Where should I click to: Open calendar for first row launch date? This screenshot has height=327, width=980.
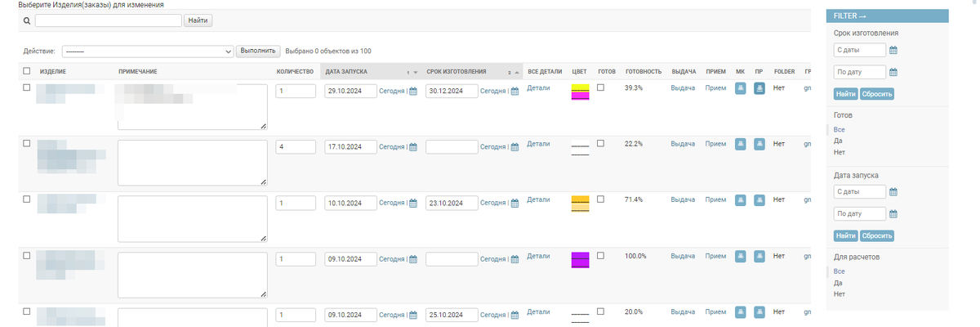pos(413,91)
